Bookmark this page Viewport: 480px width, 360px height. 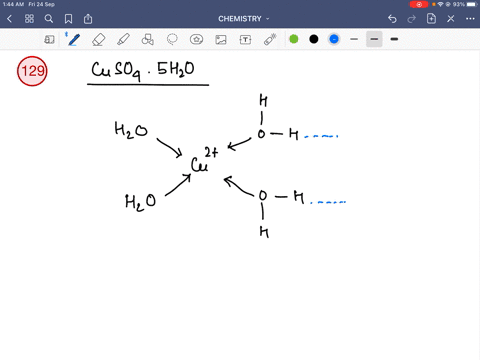68,19
